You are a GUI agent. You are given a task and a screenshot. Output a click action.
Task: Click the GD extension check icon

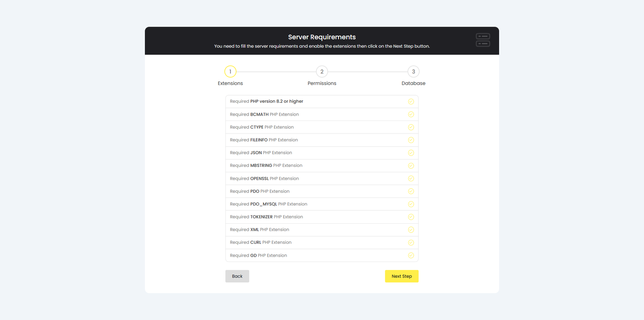(x=411, y=256)
